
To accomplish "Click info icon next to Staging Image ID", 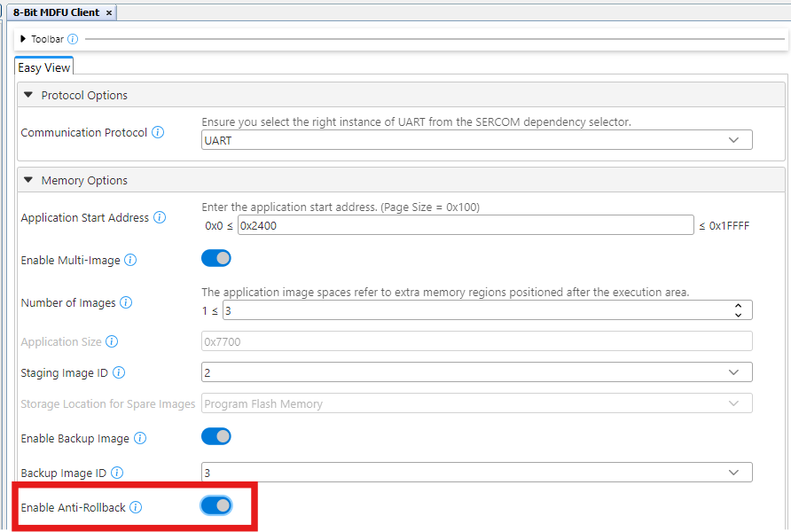I will pos(119,373).
